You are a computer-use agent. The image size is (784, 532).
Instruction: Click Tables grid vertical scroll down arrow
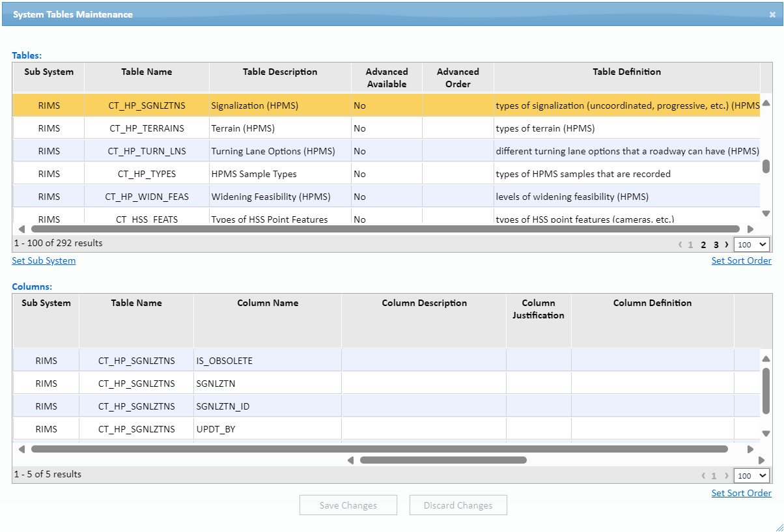[766, 214]
